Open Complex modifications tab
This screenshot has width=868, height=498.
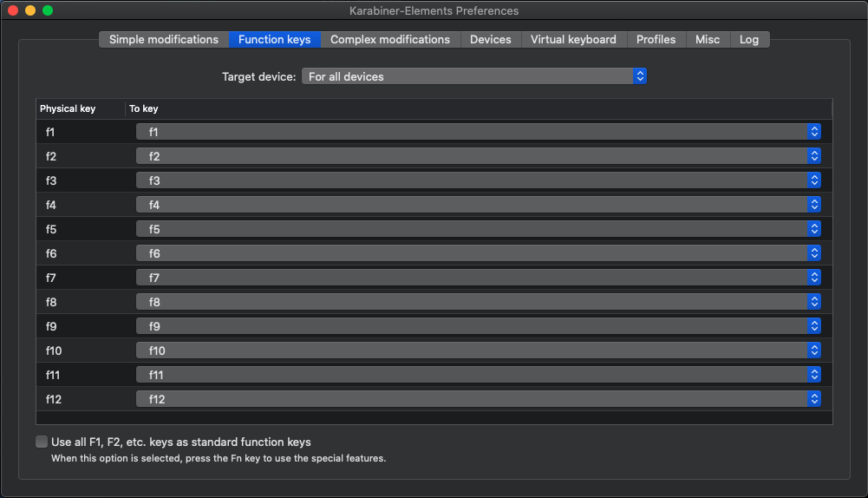pos(390,39)
